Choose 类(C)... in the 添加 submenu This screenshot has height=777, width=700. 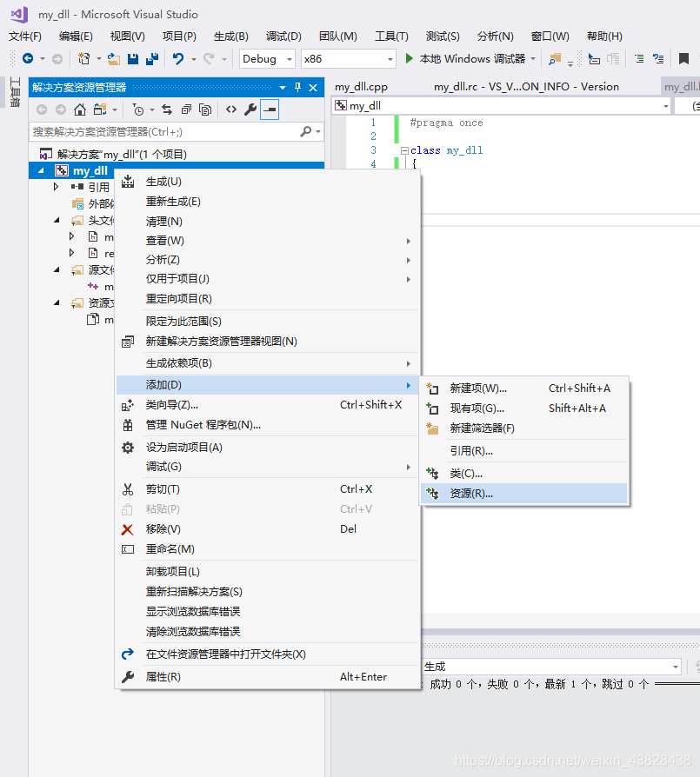pyautogui.click(x=524, y=474)
